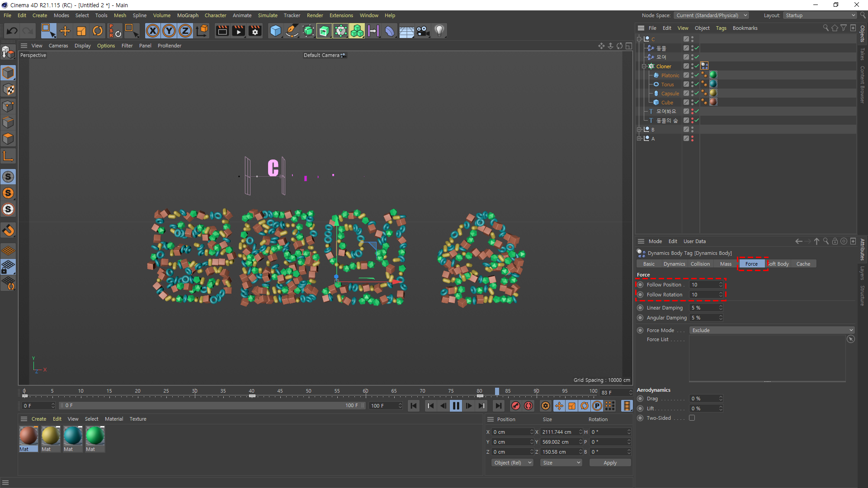Open the MoGraph menu
This screenshot has width=868, height=488.
[188, 15]
